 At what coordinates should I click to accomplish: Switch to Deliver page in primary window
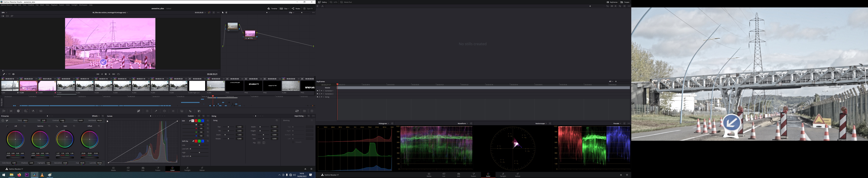click(x=202, y=169)
